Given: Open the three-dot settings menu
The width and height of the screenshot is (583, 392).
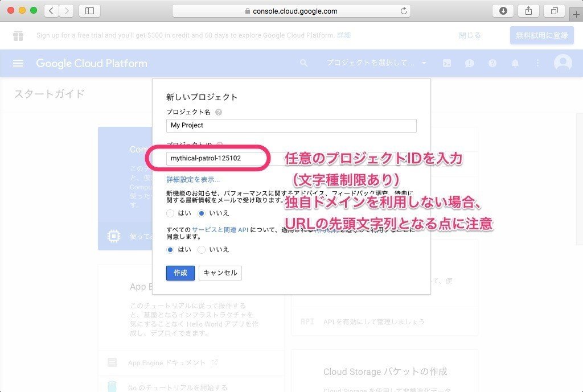Looking at the screenshot, I should (537, 63).
